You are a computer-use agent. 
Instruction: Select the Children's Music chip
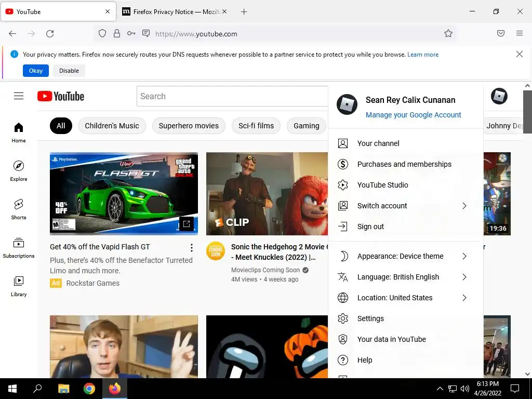point(112,126)
